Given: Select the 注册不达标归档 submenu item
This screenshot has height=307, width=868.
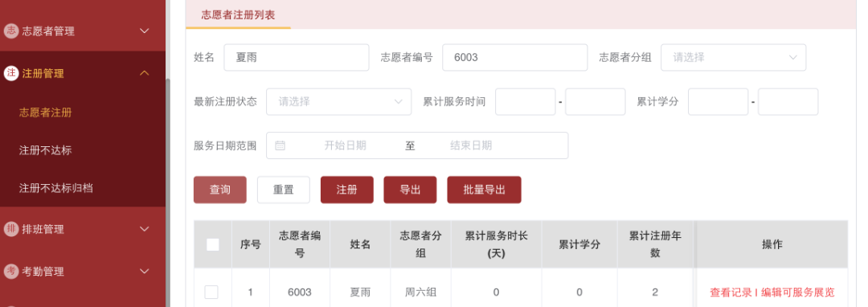Looking at the screenshot, I should [55, 188].
